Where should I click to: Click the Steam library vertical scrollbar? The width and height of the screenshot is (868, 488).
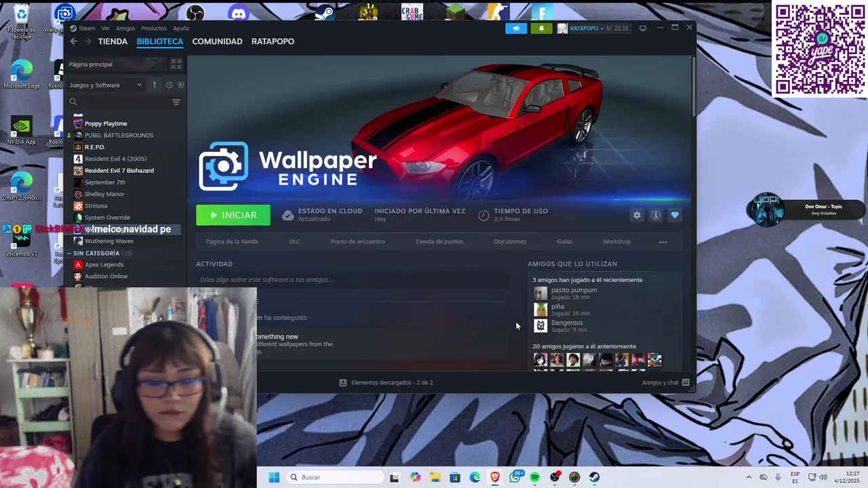click(693, 87)
